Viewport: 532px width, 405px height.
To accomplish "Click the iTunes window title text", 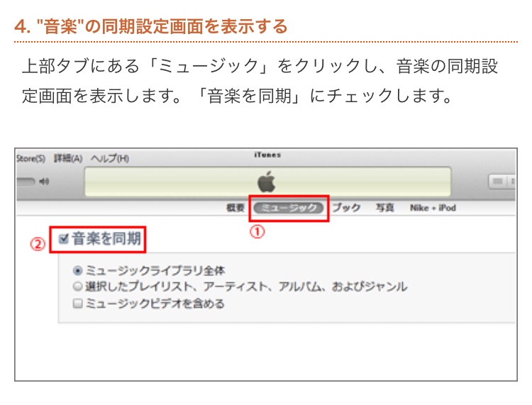I will [267, 155].
